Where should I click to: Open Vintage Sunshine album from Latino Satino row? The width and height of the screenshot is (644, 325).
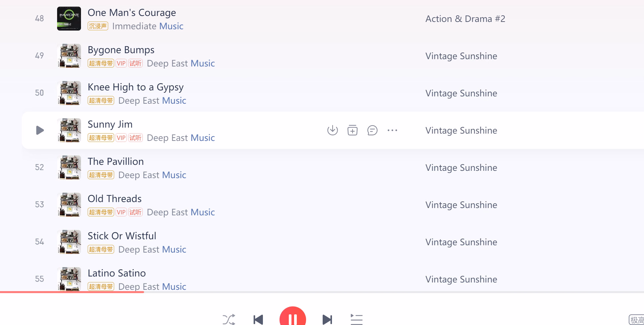[461, 279]
